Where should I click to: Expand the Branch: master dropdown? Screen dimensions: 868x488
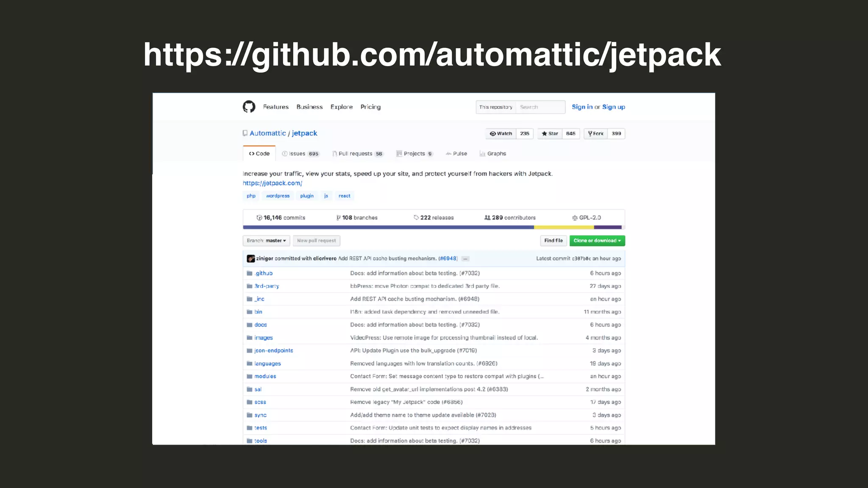point(266,241)
